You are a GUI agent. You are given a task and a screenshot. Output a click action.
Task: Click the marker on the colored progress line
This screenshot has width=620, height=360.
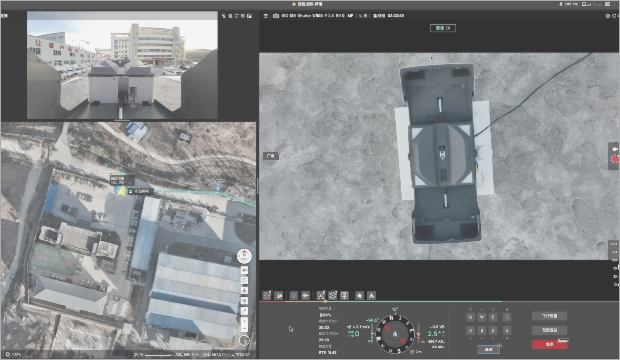325,301
